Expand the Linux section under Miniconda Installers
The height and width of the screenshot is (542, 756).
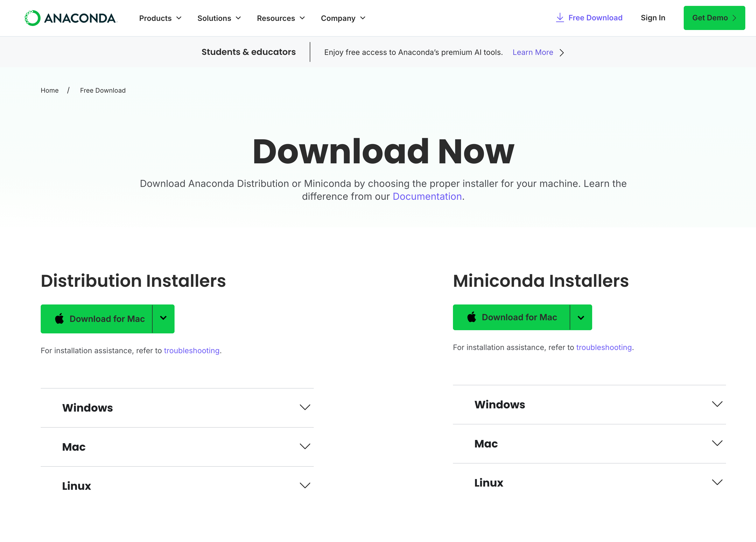[589, 483]
